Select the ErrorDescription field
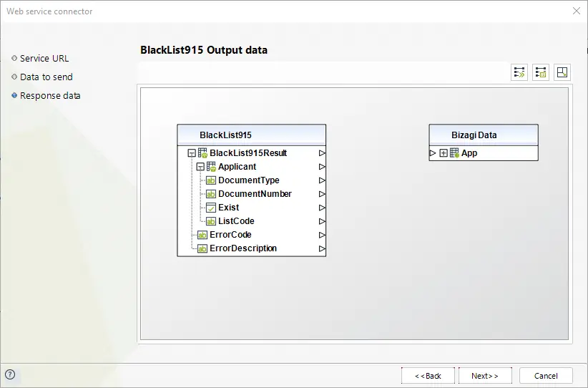 point(252,248)
